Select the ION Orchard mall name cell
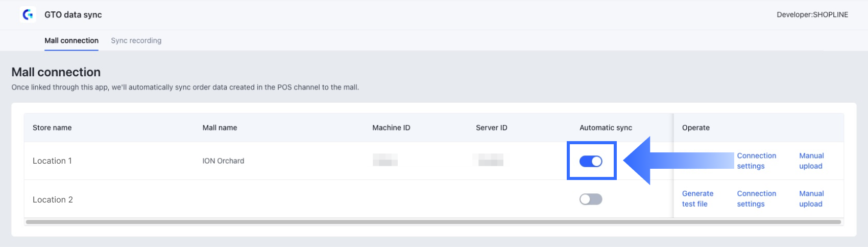Image resolution: width=868 pixels, height=247 pixels. coord(223,161)
